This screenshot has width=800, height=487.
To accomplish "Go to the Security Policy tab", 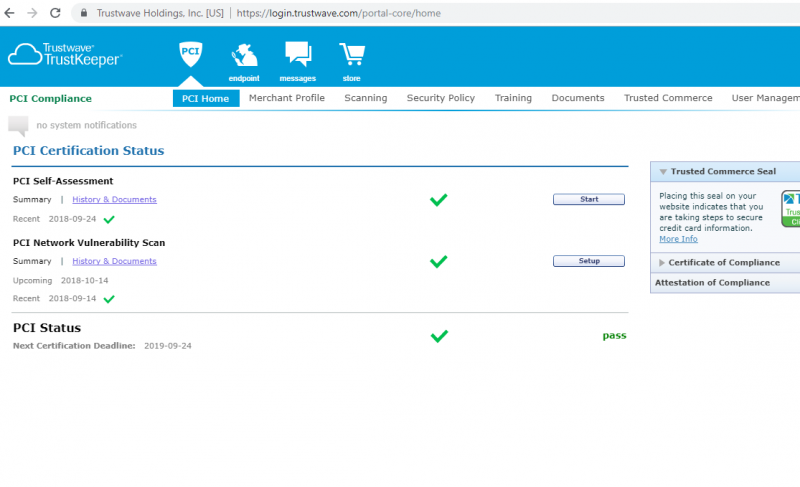I will pyautogui.click(x=440, y=98).
